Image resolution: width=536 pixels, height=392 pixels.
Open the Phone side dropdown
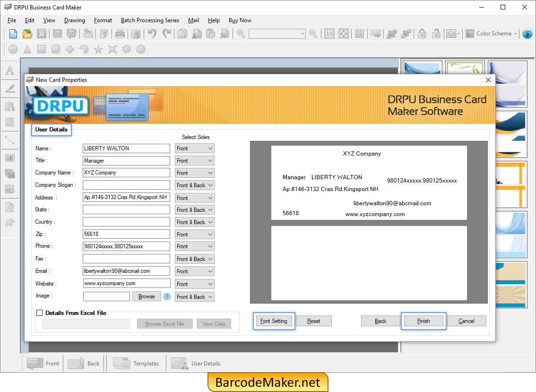point(195,246)
